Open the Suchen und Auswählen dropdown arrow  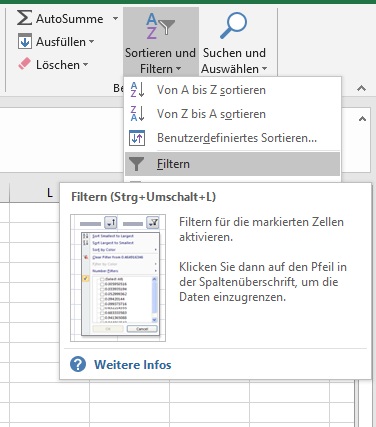[264, 69]
